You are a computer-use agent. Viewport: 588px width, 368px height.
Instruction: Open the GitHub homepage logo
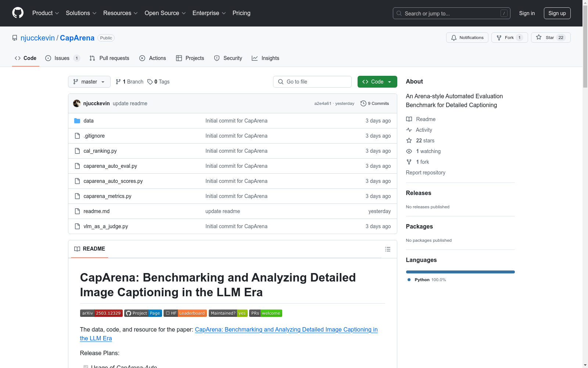point(18,13)
